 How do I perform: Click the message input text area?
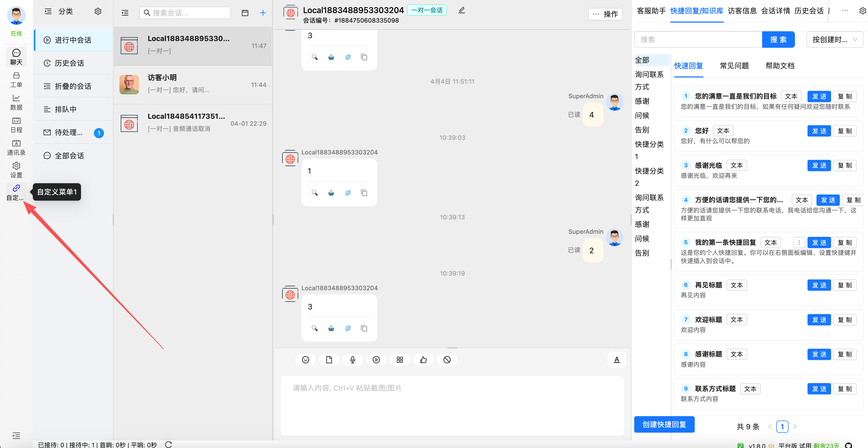pos(452,406)
